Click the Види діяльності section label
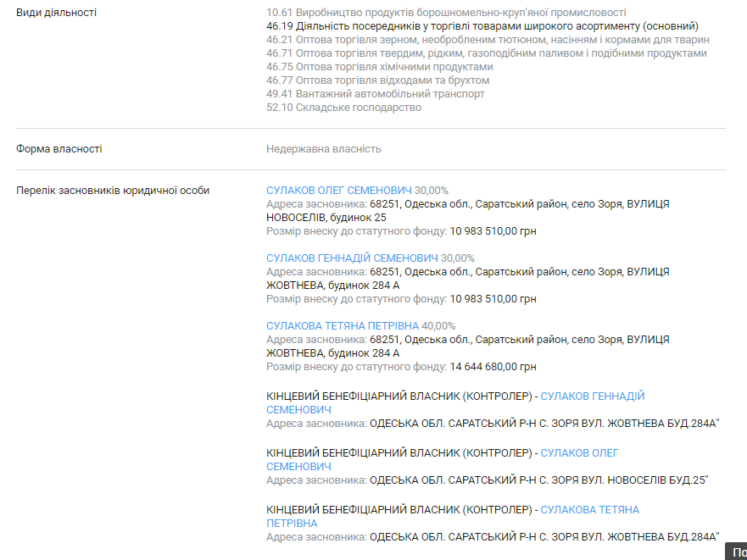Screen dimensions: 747x560 [x=56, y=13]
